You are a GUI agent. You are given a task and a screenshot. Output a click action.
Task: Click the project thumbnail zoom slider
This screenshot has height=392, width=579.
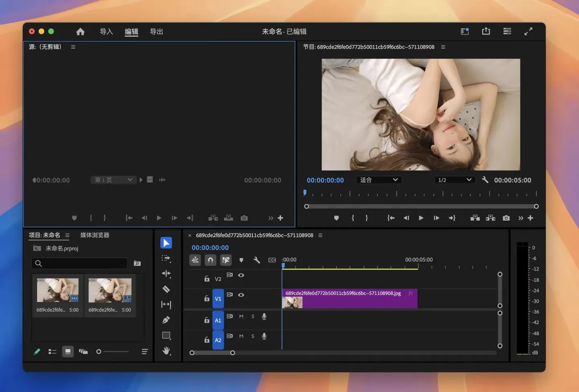point(99,351)
